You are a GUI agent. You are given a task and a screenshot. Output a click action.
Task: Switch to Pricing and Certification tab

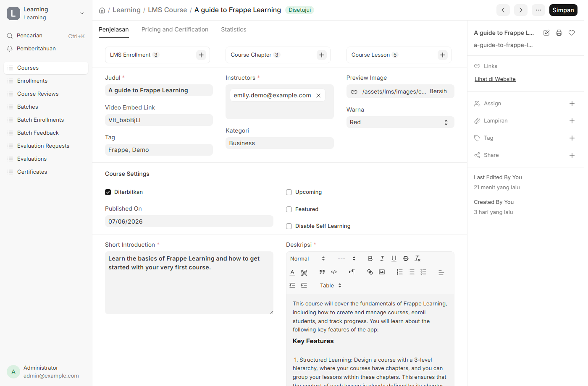175,29
